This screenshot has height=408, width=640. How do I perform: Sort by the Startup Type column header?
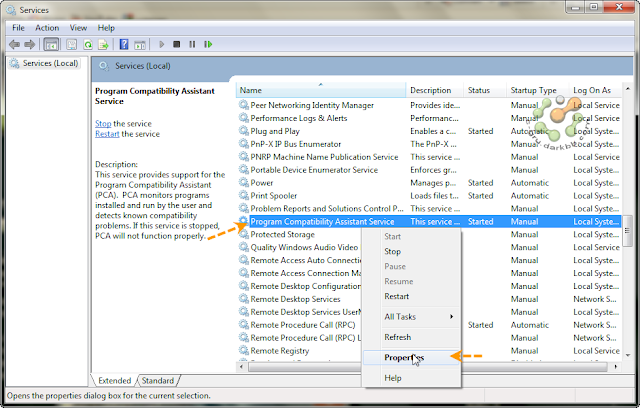pyautogui.click(x=538, y=90)
